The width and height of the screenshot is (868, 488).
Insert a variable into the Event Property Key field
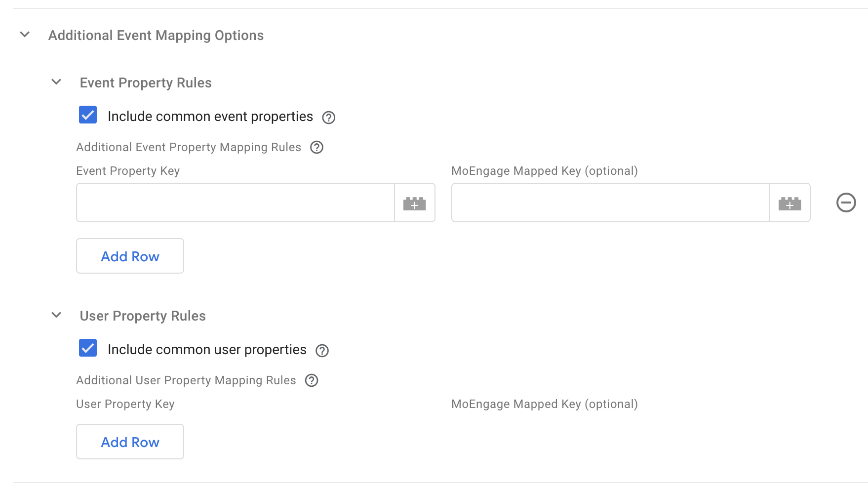[415, 203]
